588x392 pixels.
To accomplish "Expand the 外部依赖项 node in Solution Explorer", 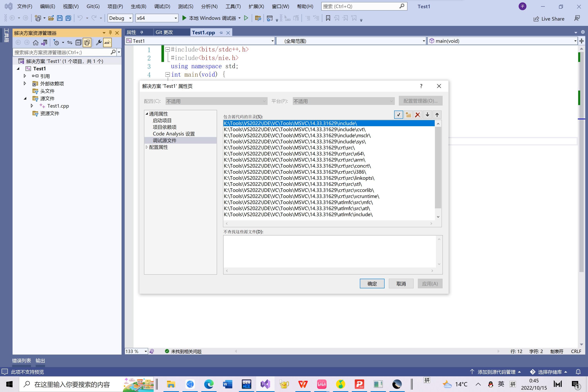I will click(x=25, y=83).
